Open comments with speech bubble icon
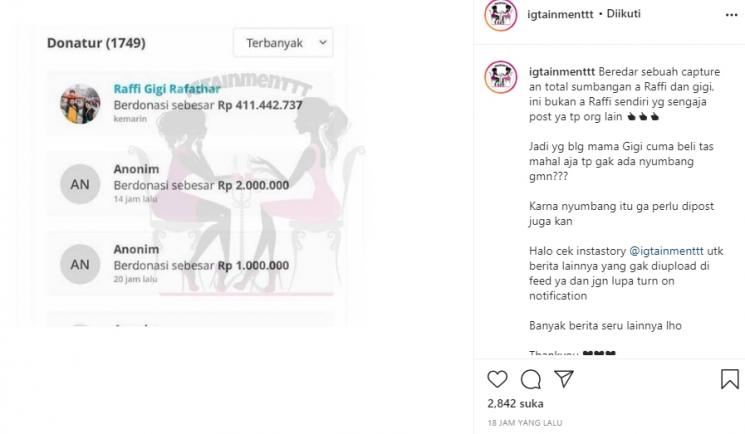Image resolution: width=745 pixels, height=434 pixels. click(530, 379)
